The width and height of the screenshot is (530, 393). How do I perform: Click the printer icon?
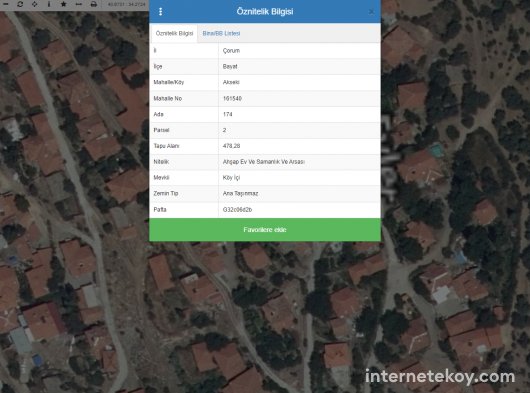94,4
